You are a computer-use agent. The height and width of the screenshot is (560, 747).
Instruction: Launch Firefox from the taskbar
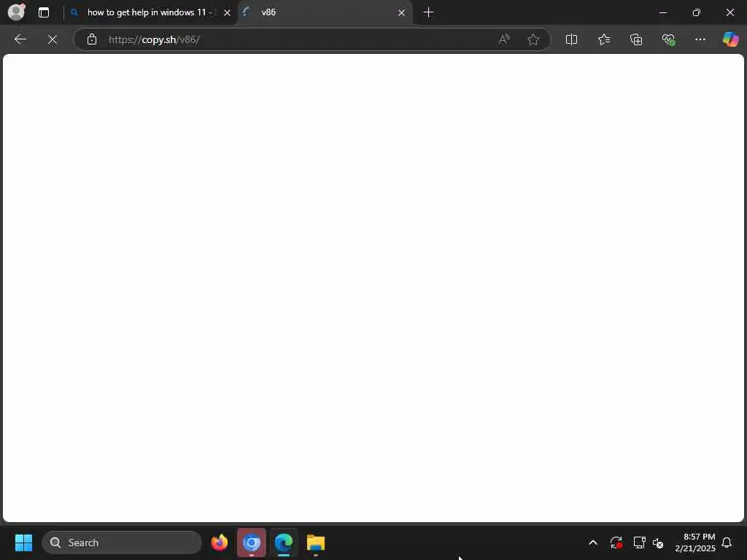(x=220, y=542)
